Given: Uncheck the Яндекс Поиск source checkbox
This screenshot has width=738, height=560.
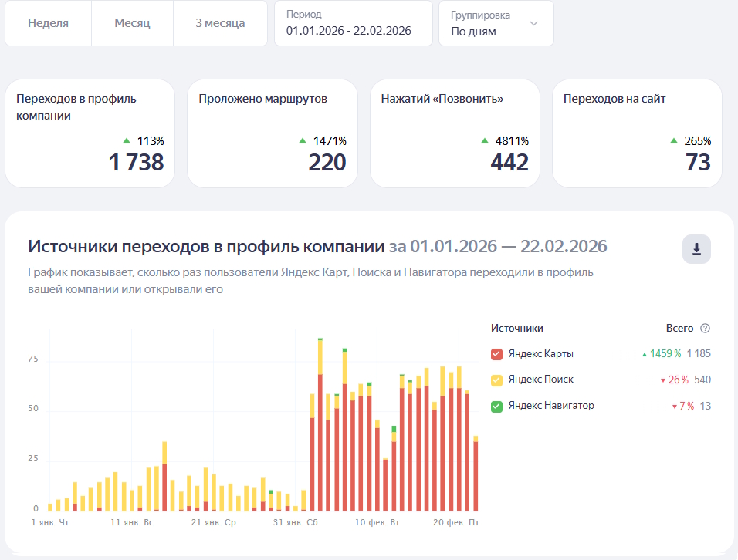Looking at the screenshot, I should (496, 380).
